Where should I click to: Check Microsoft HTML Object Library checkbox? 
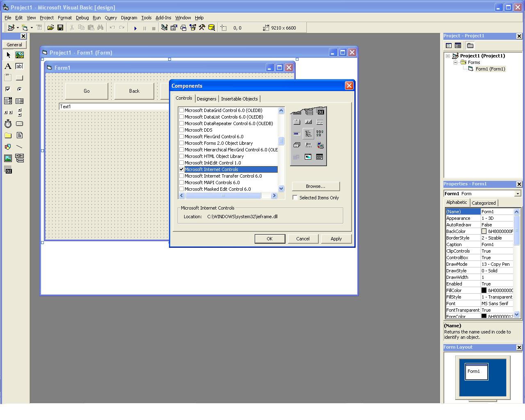click(181, 156)
